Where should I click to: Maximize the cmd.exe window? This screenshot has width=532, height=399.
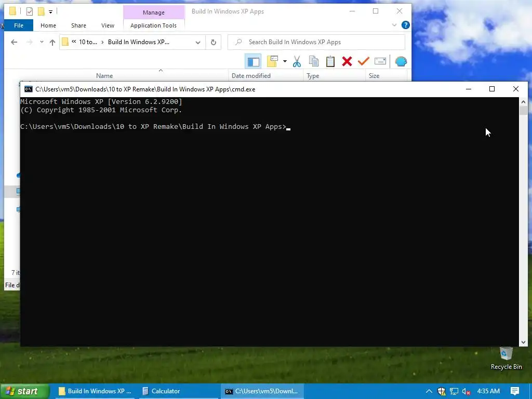click(x=492, y=89)
